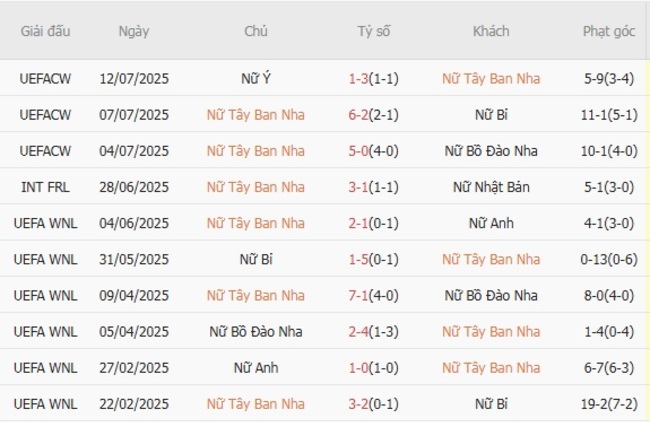Screen dimensions: 650x427
Task: Click the Giải đấu column header
Action: click(x=45, y=31)
